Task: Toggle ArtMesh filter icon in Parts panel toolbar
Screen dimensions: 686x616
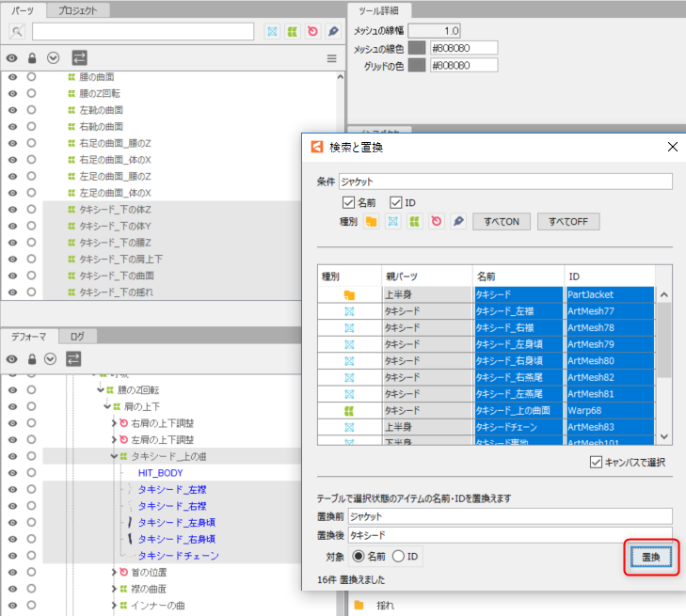Action: coord(272,31)
